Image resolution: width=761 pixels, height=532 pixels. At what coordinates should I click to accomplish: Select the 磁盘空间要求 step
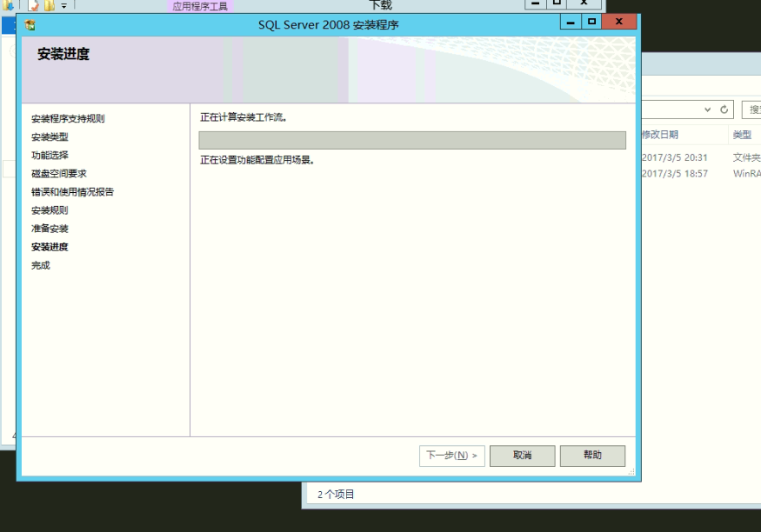pos(59,174)
